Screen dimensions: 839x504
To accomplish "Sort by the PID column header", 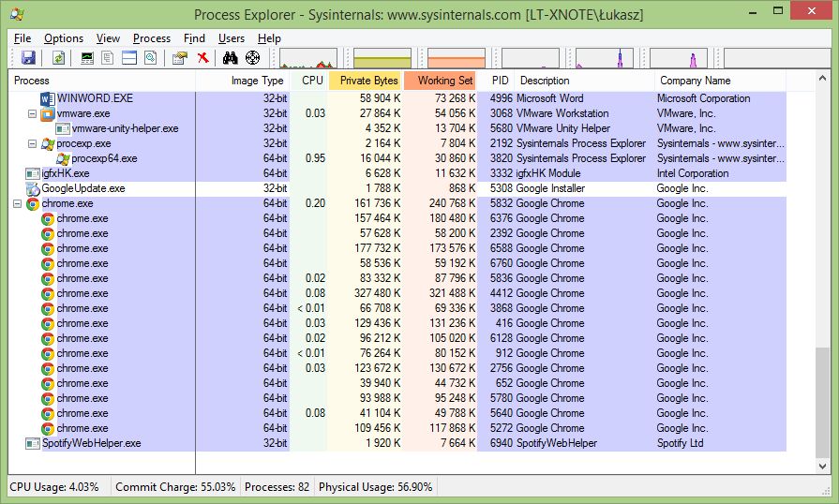I will [x=496, y=81].
